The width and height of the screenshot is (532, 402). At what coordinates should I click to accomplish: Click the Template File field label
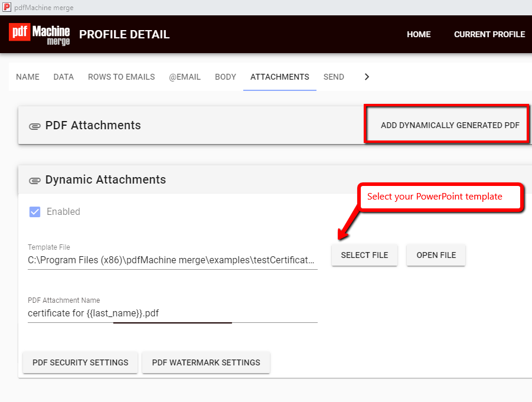pyautogui.click(x=49, y=247)
